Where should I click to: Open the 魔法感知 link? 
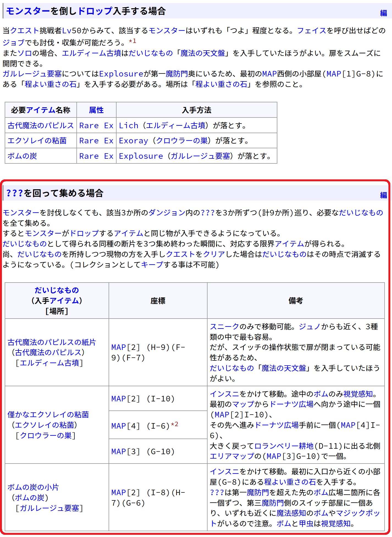tap(291, 513)
